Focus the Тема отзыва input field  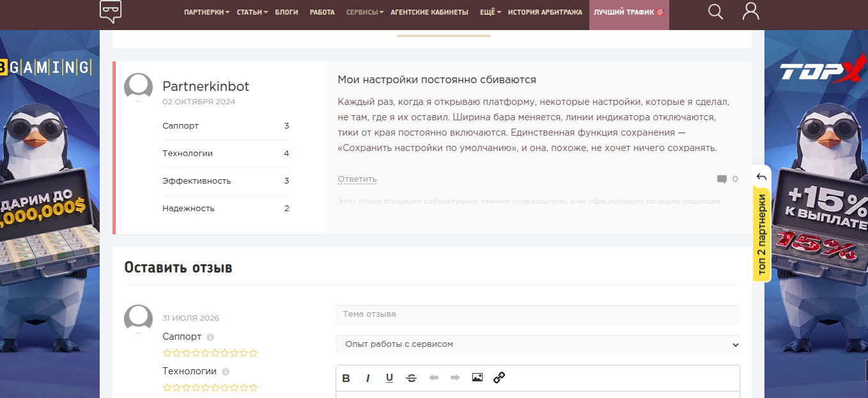point(538,314)
